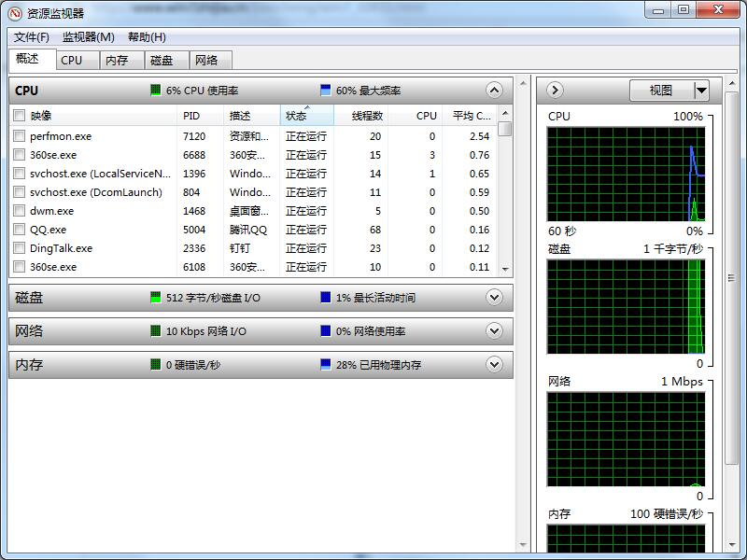Viewport: 747px width, 560px height.
Task: Click the hard faults indicator icon
Action: [155, 365]
